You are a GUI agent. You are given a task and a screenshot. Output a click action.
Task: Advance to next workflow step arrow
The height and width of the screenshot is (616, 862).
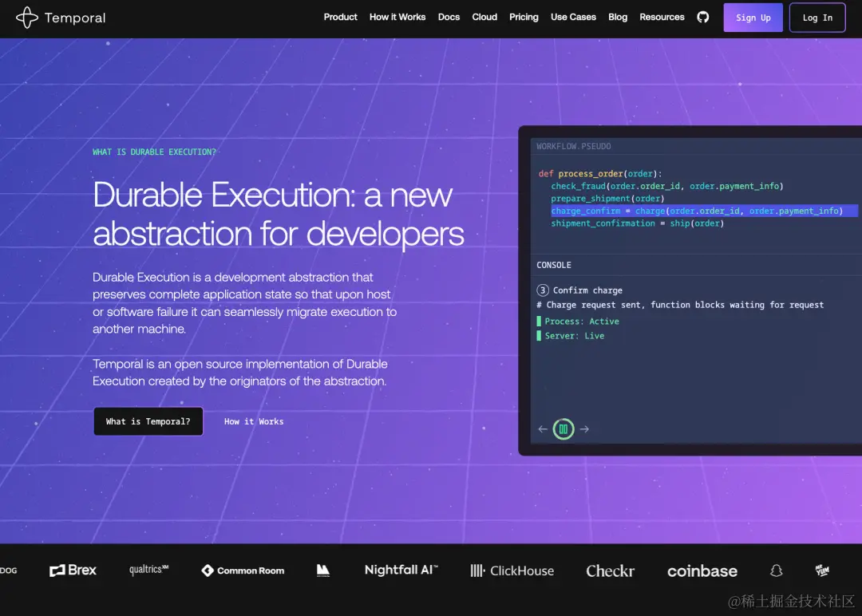pos(584,428)
